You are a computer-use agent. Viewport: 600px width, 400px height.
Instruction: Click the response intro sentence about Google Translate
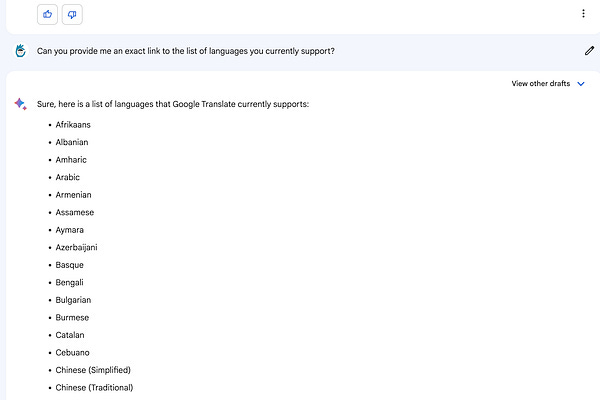pyautogui.click(x=173, y=104)
